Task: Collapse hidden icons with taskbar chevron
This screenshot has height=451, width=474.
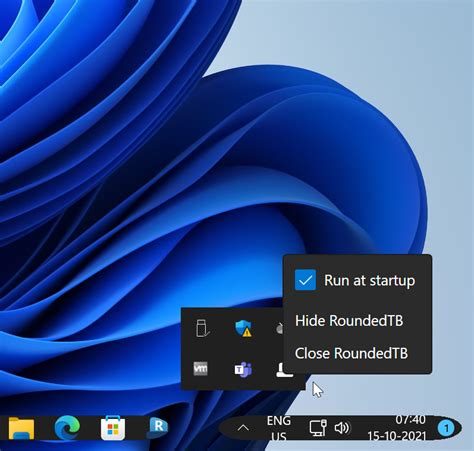Action: point(243,428)
